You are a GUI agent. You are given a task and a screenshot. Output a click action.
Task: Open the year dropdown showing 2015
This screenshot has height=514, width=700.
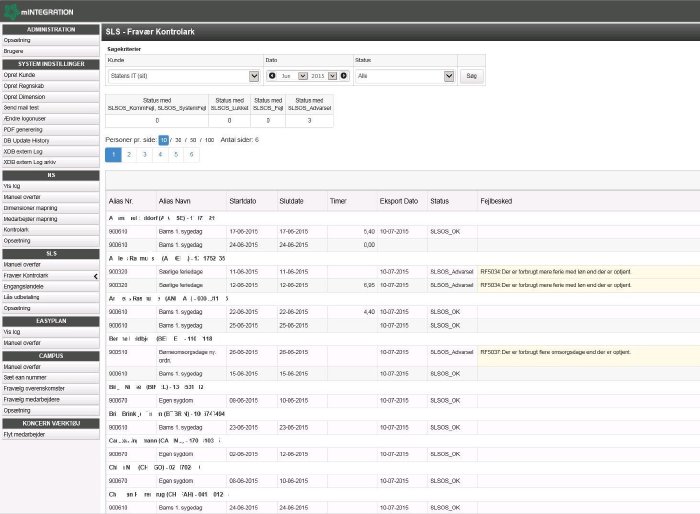(x=323, y=76)
